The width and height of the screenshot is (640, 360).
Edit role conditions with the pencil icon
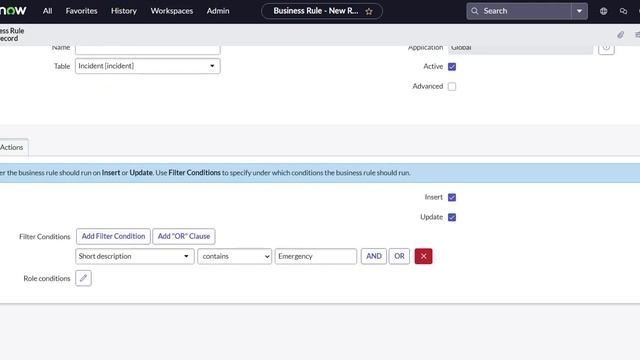point(83,278)
